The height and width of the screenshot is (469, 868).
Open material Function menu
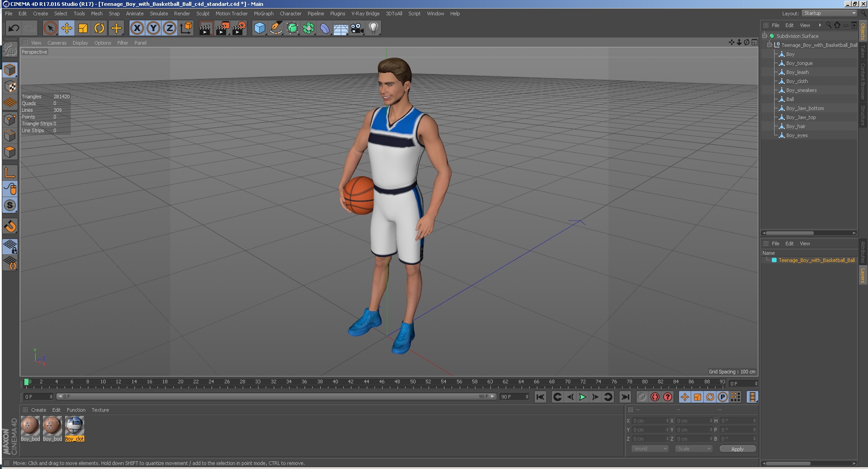pyautogui.click(x=76, y=410)
